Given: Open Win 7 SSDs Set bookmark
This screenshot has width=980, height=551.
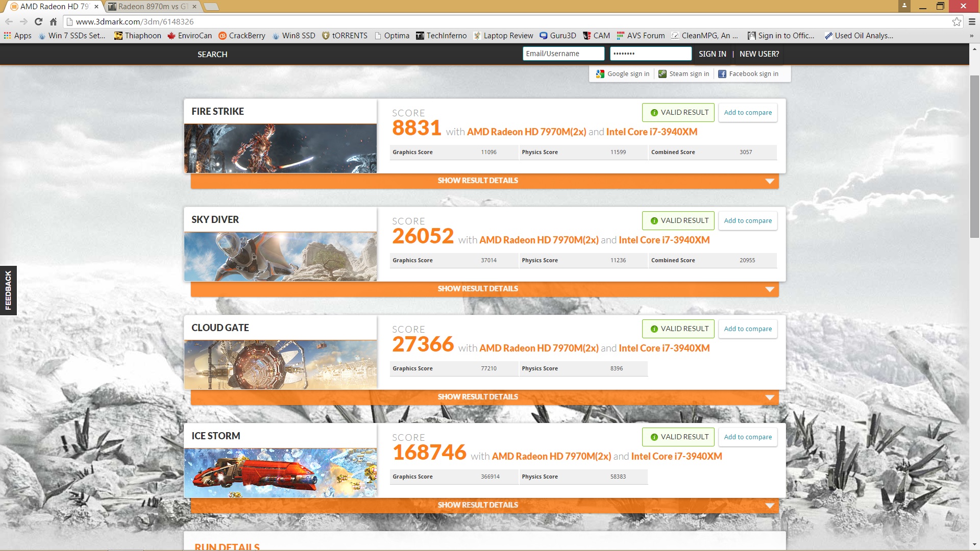Looking at the screenshot, I should (x=72, y=36).
